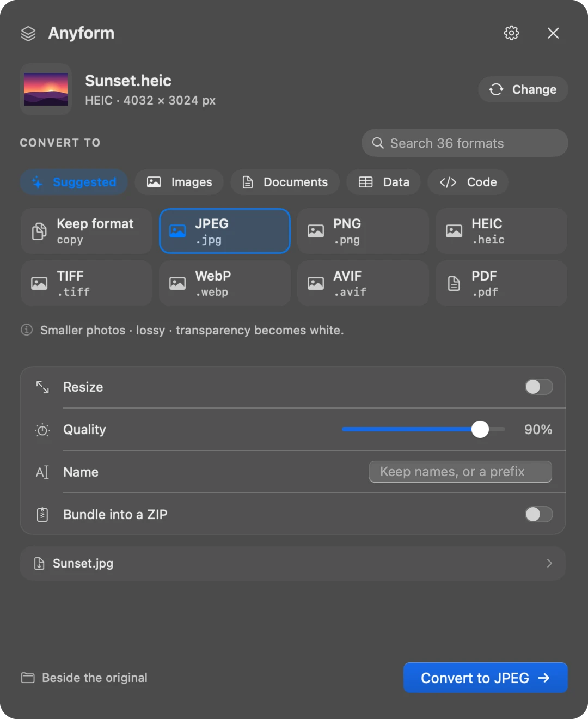This screenshot has height=719, width=588.
Task: Click the 90% quality value
Action: (x=538, y=429)
